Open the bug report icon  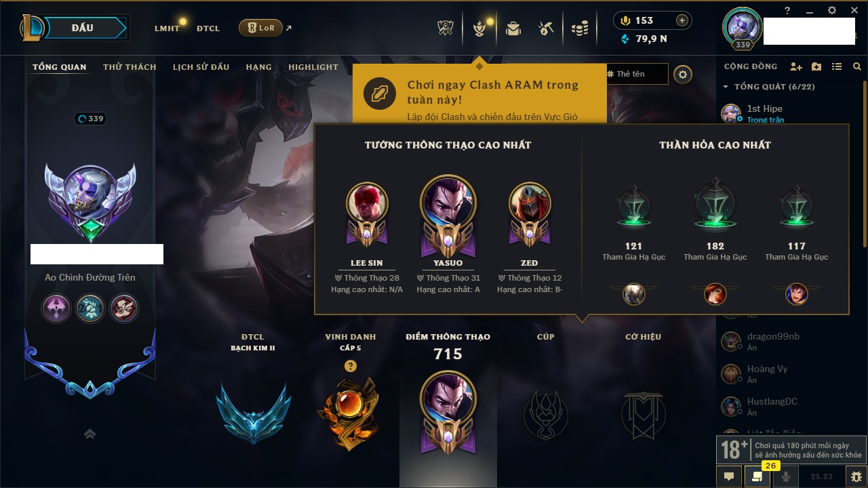[856, 476]
